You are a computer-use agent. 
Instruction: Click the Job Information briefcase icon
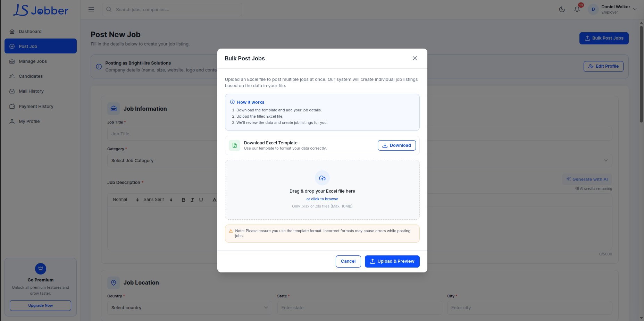(x=114, y=109)
